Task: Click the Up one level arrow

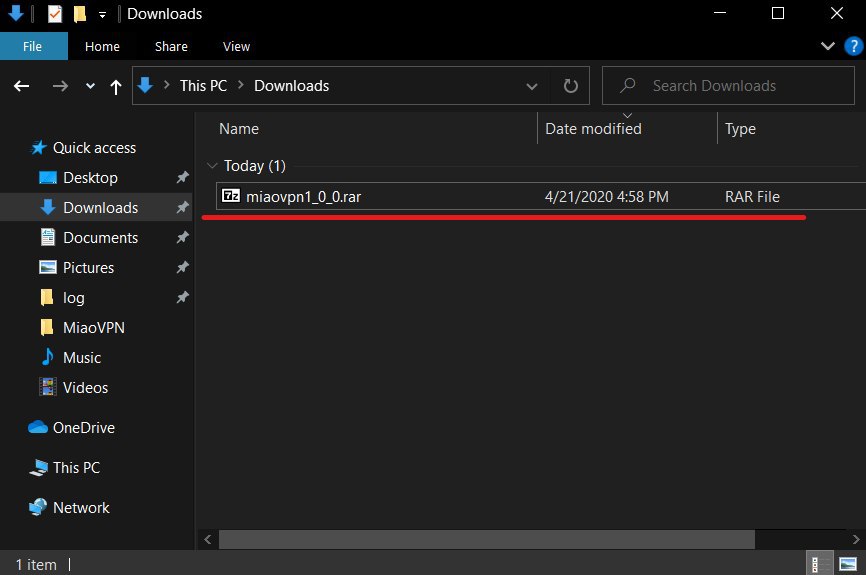Action: (116, 87)
